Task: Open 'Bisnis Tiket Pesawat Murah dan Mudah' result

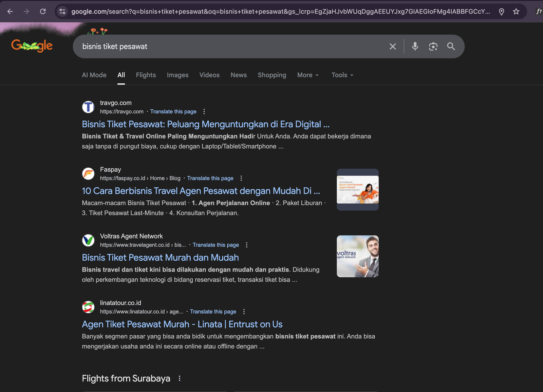Action: point(160,258)
